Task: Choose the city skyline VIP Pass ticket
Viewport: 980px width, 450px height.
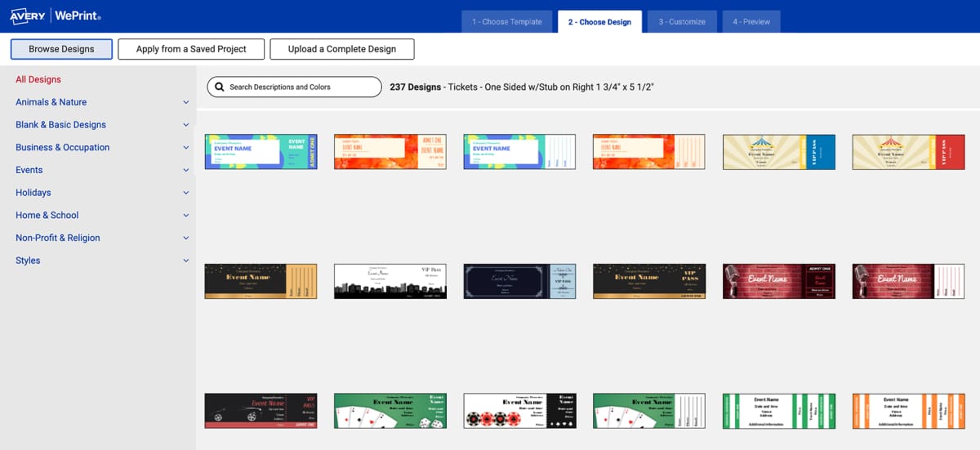Action: coord(390,281)
